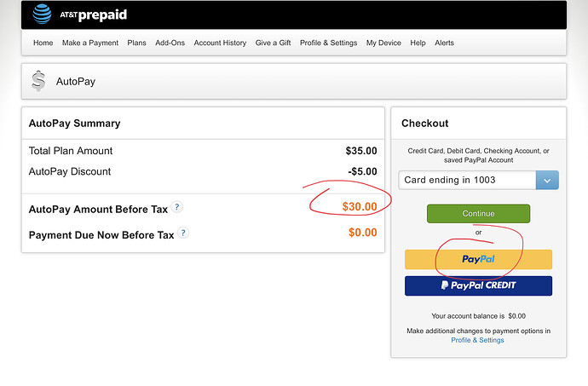Choose the PayPal Credit button
The width and height of the screenshot is (588, 386).
[478, 285]
